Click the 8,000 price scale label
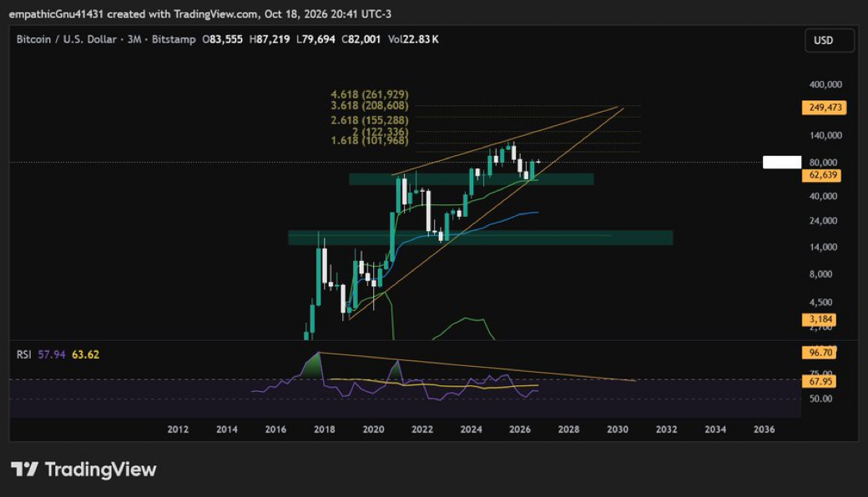This screenshot has width=868, height=497. (x=821, y=274)
